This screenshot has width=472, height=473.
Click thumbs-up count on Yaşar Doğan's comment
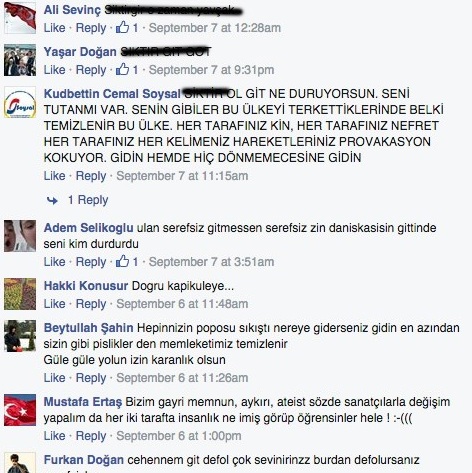135,70
